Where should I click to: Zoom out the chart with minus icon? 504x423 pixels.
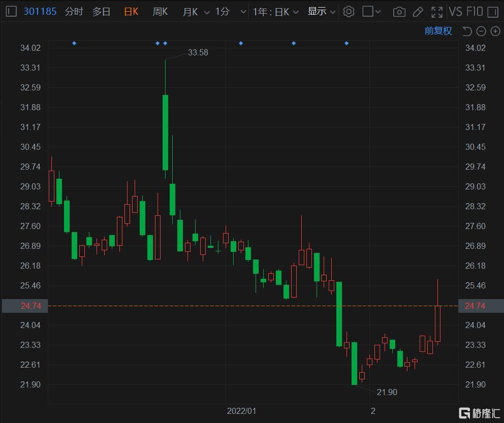point(481,31)
